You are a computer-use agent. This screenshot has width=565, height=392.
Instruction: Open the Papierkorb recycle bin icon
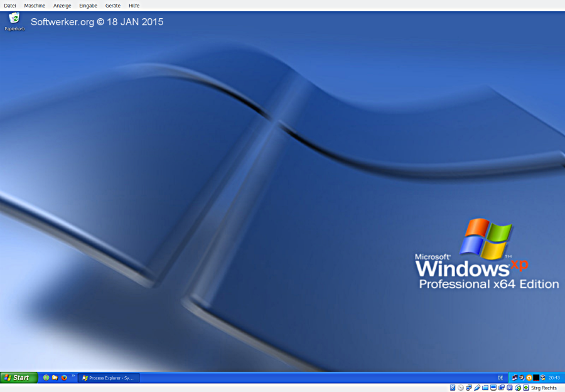[14, 19]
